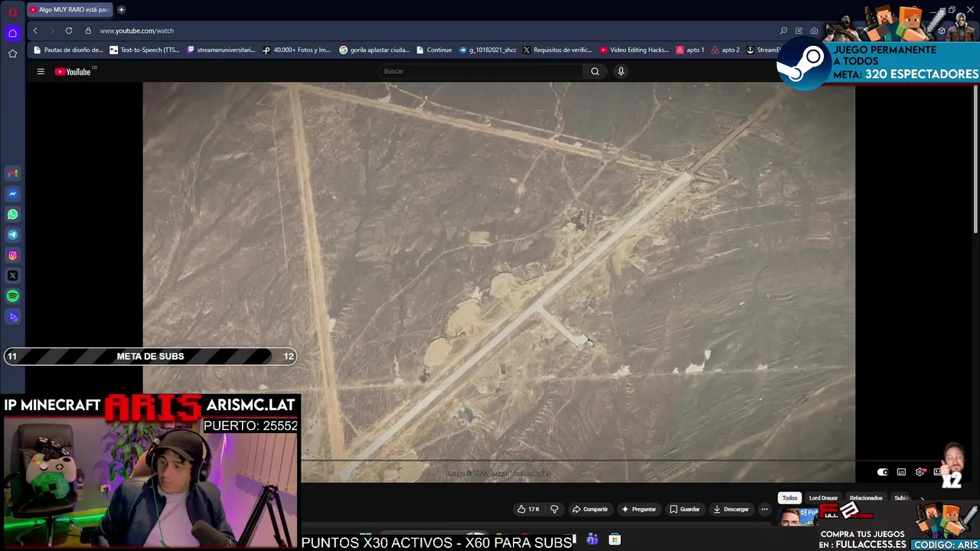This screenshot has height=551, width=980.
Task: Switch to the 'Algo MUY RARO está pas' tab
Action: click(69, 10)
